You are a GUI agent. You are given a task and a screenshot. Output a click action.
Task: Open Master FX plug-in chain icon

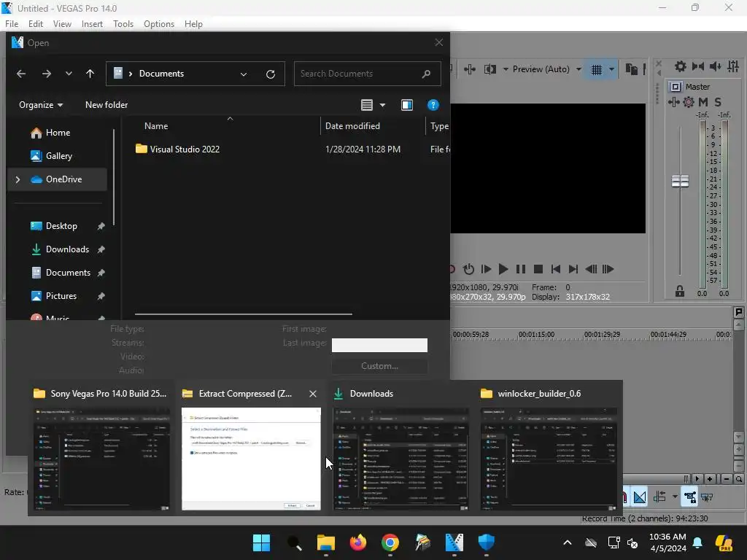pos(673,102)
